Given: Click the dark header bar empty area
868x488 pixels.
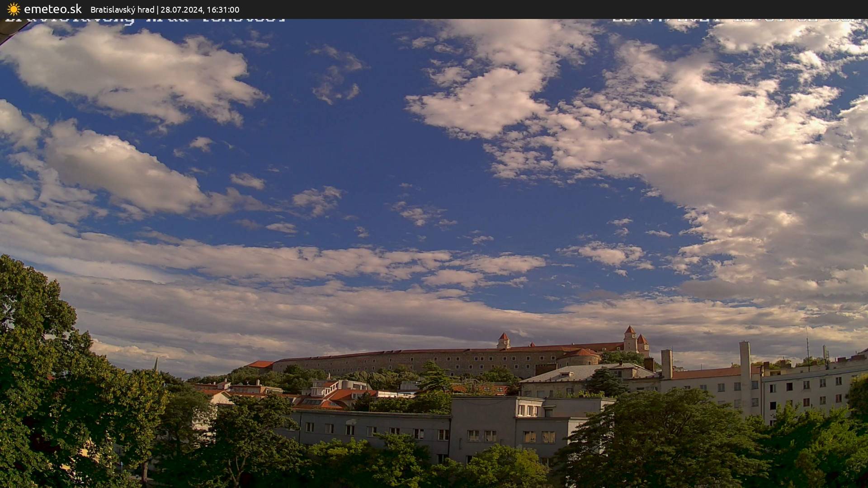Looking at the screenshot, I should pyautogui.click(x=542, y=9).
